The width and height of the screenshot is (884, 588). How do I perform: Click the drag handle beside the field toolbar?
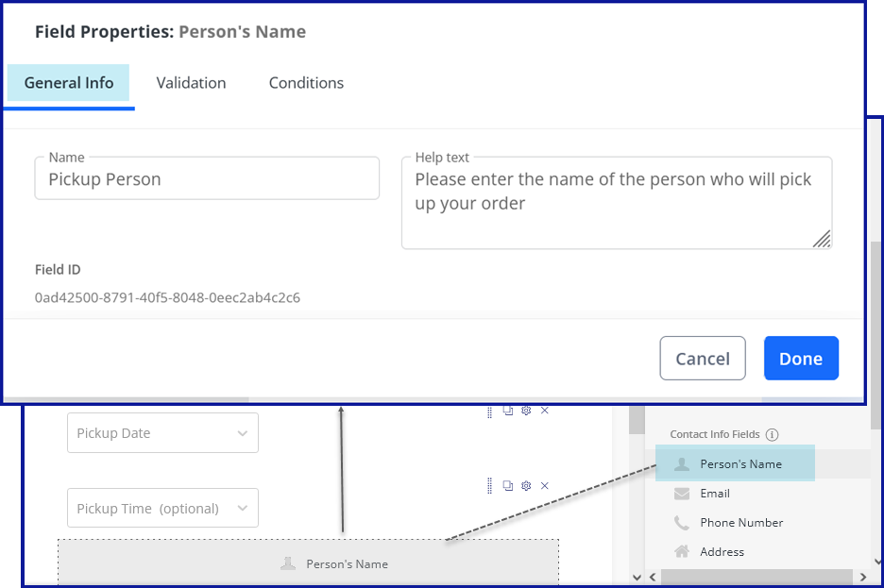[489, 411]
